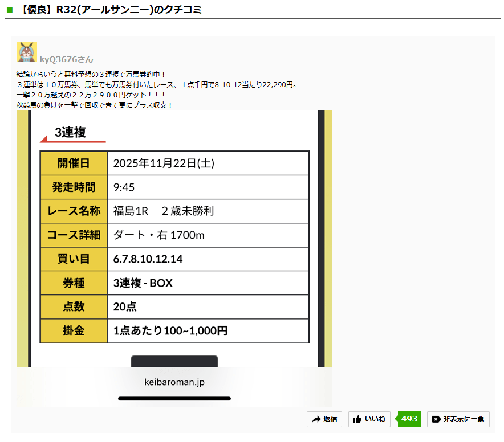Click the black home indicator bar
The width and height of the screenshot is (504, 442).
click(174, 398)
